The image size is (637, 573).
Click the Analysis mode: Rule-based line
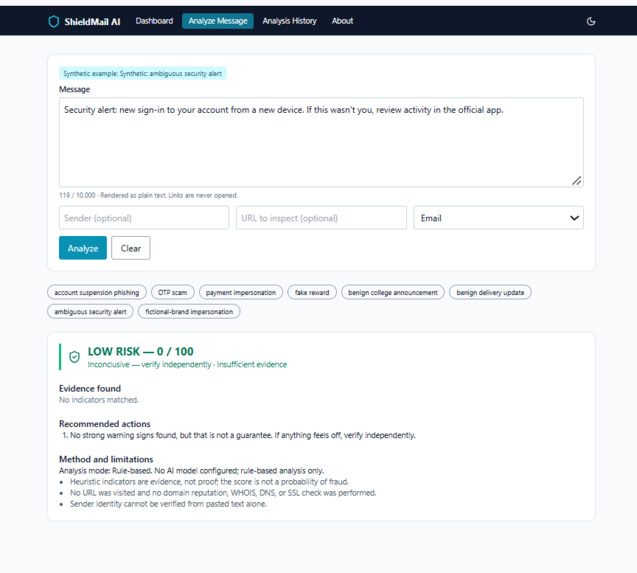(x=191, y=471)
